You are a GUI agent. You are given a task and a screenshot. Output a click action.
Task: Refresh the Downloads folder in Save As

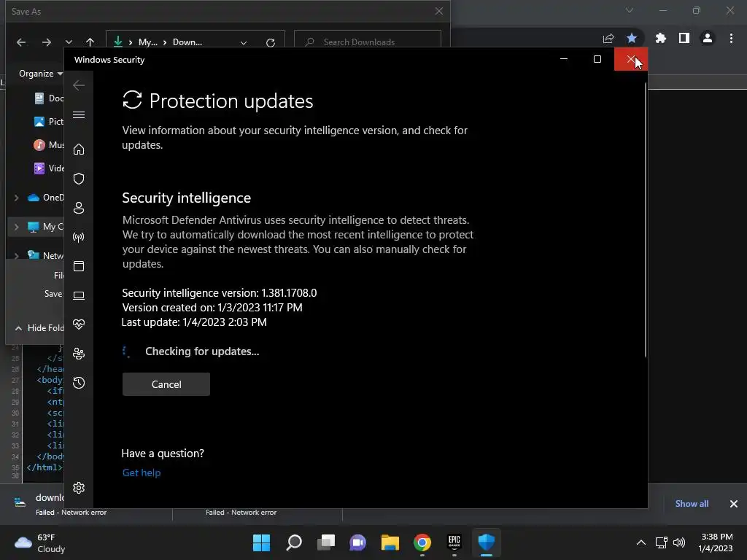tap(271, 42)
